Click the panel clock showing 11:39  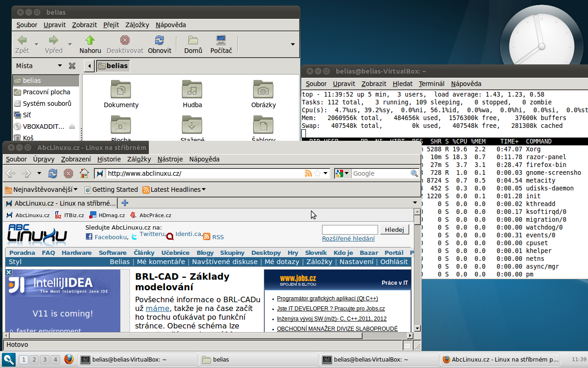coord(579,359)
